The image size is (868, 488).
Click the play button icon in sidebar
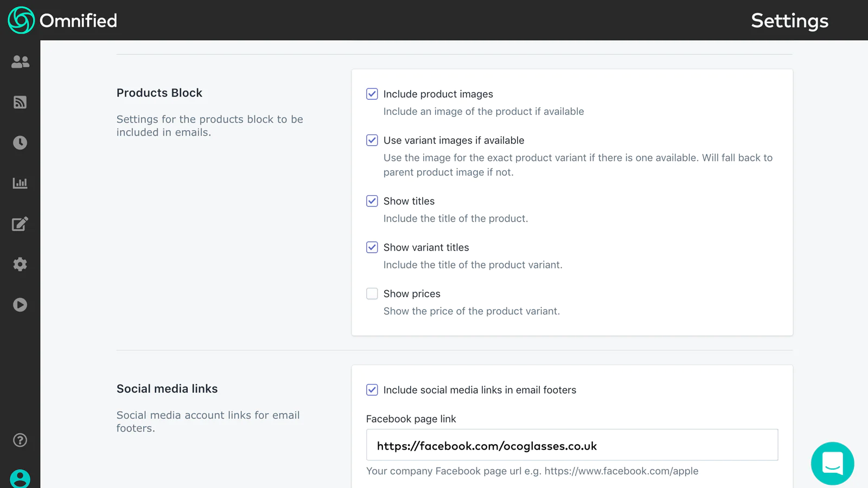(x=20, y=305)
